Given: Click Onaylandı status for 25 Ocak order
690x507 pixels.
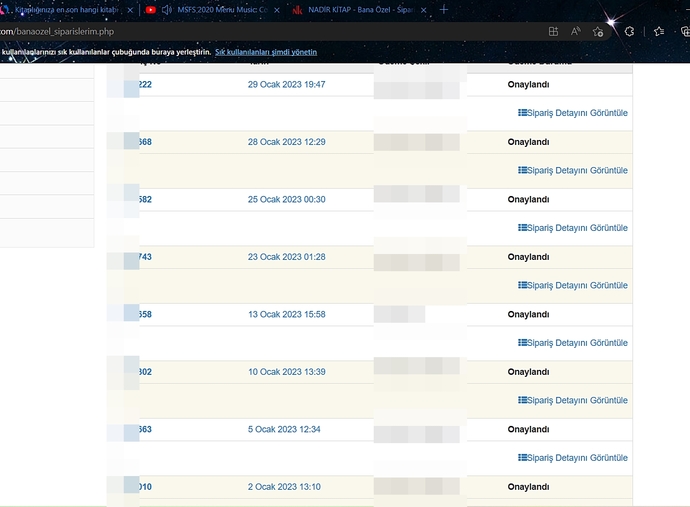Looking at the screenshot, I should click(529, 199).
